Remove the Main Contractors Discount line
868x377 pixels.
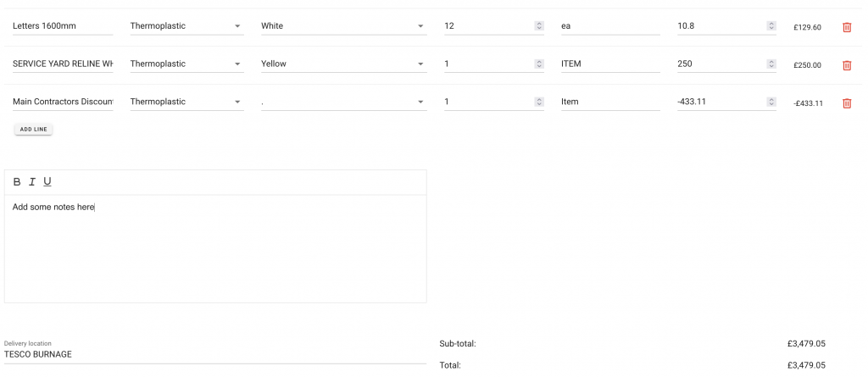click(846, 103)
